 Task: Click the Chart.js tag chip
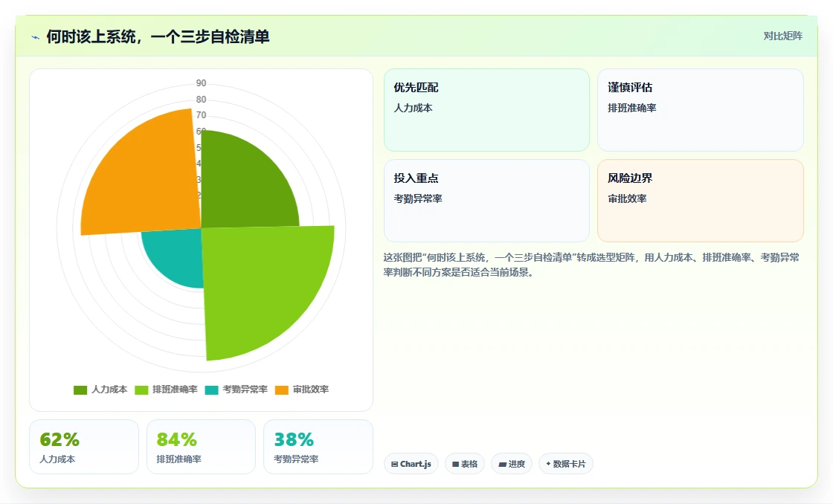tap(411, 464)
